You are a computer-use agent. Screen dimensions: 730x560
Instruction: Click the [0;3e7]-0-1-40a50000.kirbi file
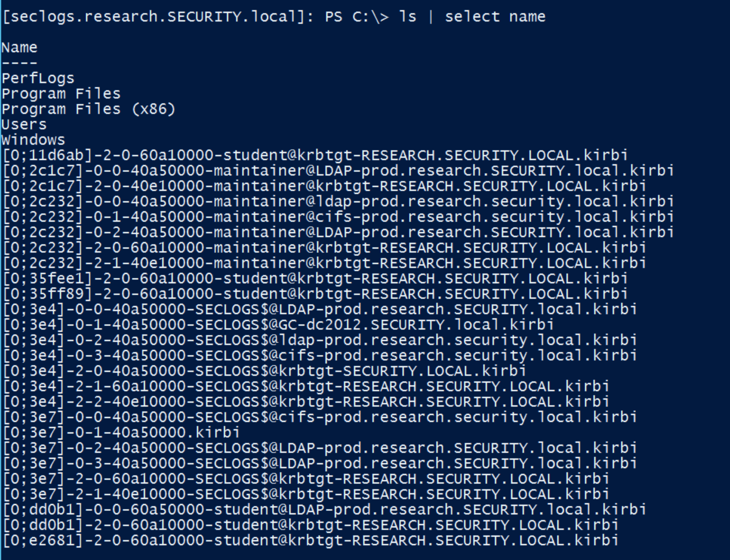click(121, 433)
